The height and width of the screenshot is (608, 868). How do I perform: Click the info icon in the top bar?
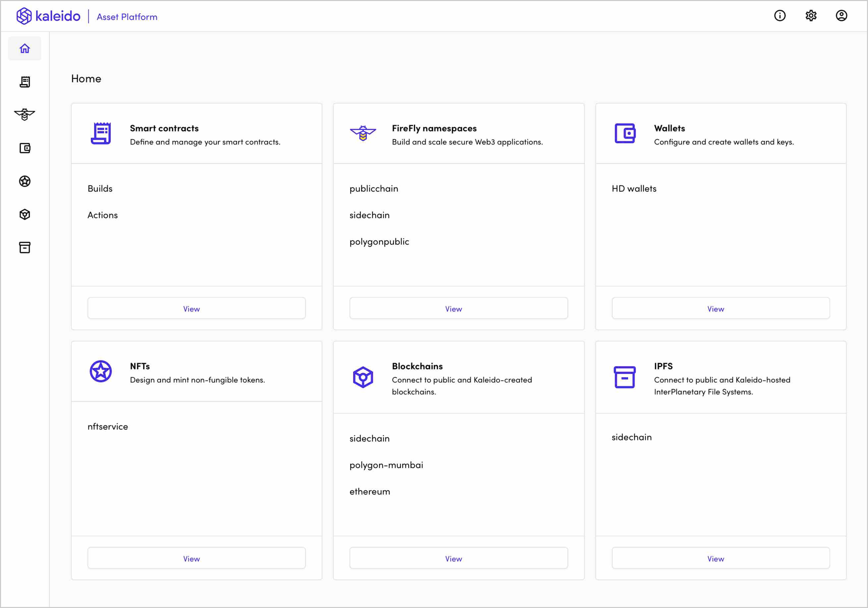(780, 16)
